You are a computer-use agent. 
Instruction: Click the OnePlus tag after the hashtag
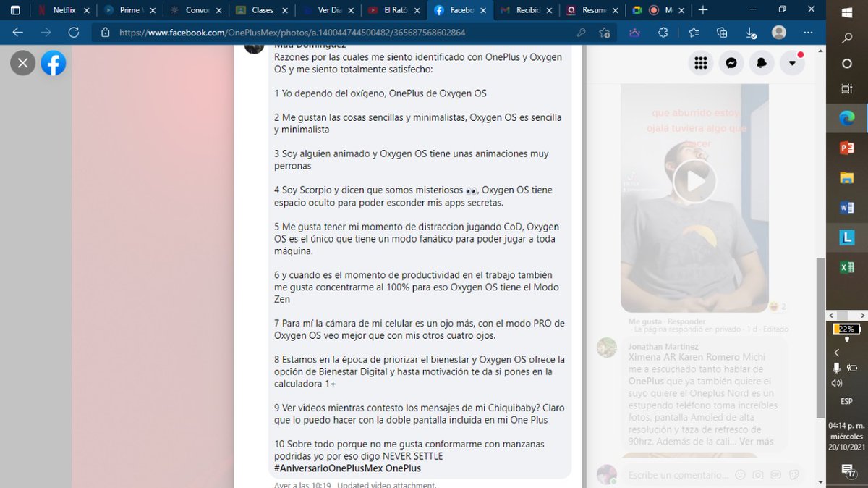coord(403,468)
